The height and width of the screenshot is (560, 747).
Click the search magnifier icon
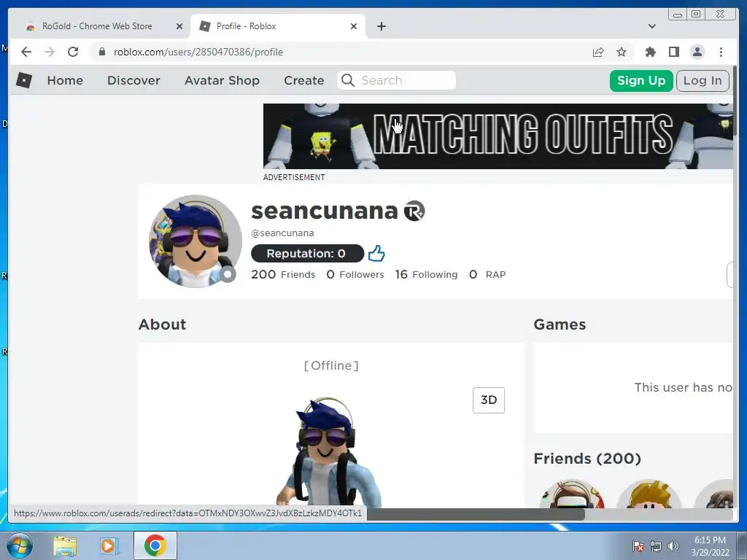coord(348,80)
